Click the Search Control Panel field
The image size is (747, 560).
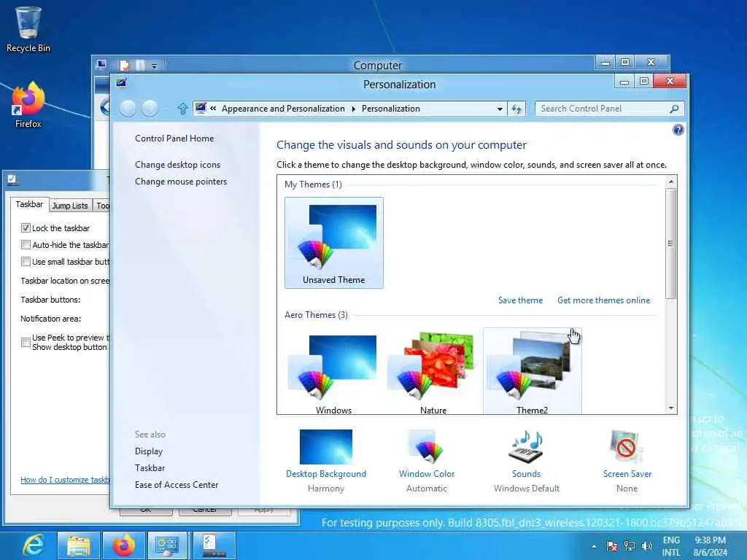(609, 109)
